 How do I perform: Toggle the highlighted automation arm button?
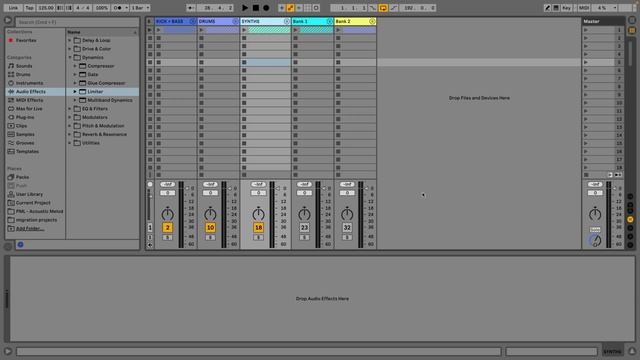point(290,8)
